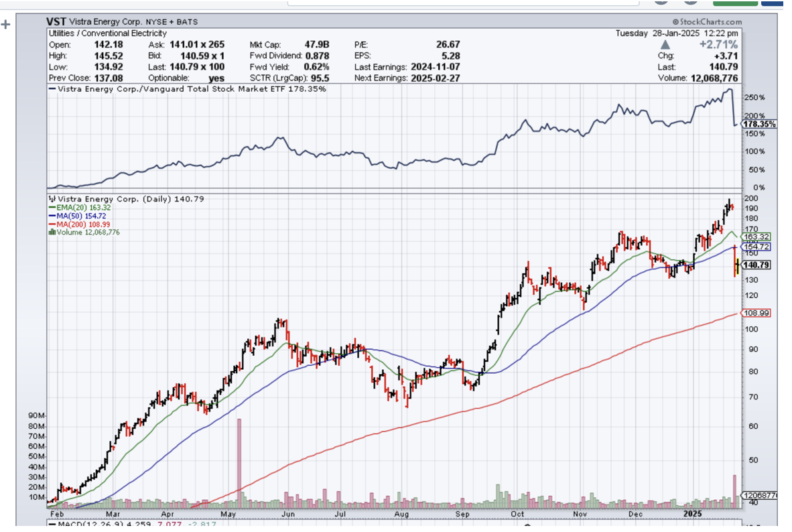This screenshot has height=532, width=792.
Task: Click the Feb label on the date axis
Action: (x=57, y=514)
